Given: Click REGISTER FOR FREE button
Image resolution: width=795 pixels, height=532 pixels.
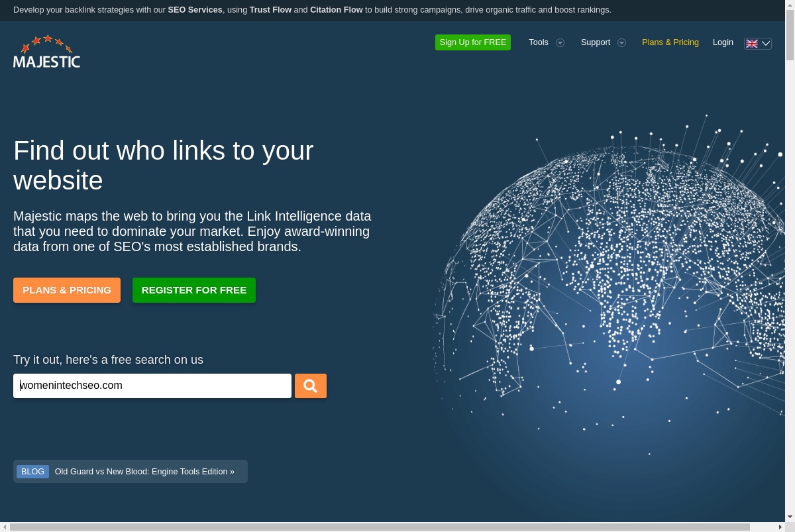Looking at the screenshot, I should click(x=194, y=290).
